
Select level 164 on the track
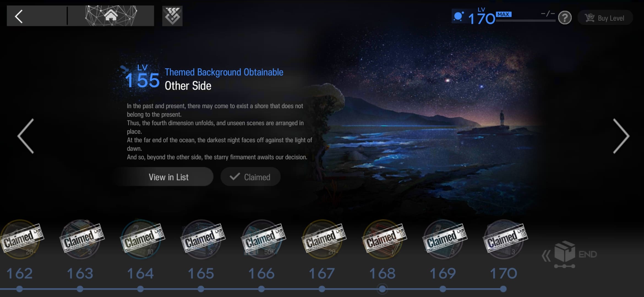coord(140,274)
